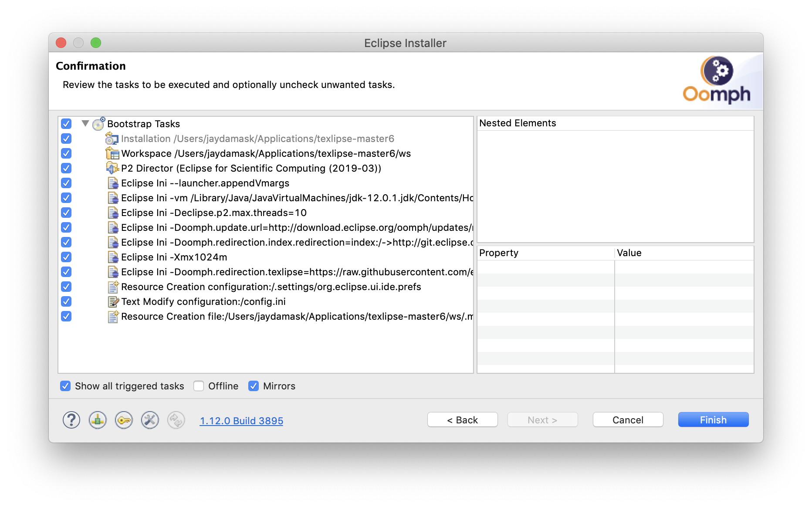The height and width of the screenshot is (507, 812).
Task: Uncheck the P2 Director checkbox
Action: [x=66, y=168]
